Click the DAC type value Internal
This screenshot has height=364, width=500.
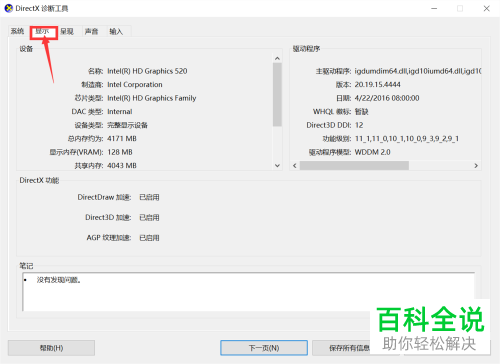point(120,112)
